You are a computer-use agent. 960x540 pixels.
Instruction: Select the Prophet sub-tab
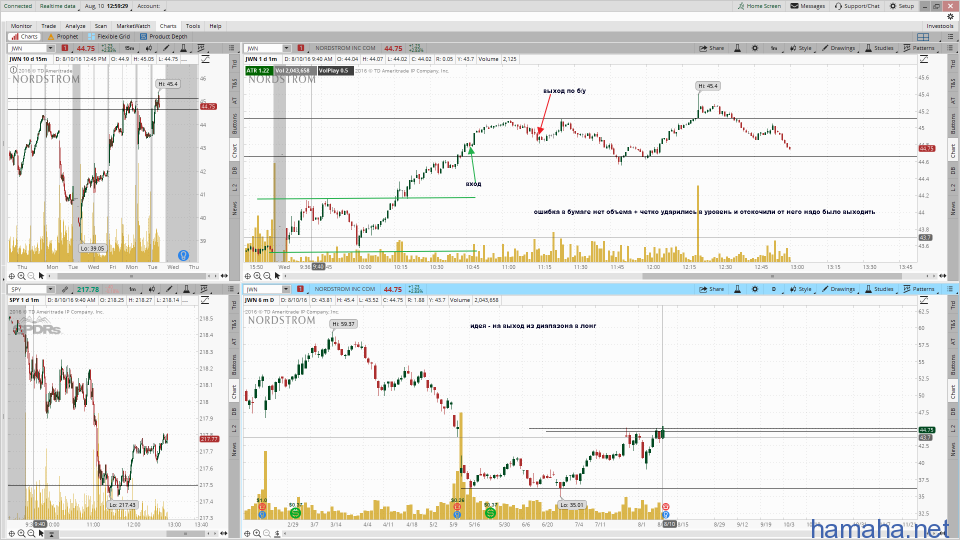[63, 37]
